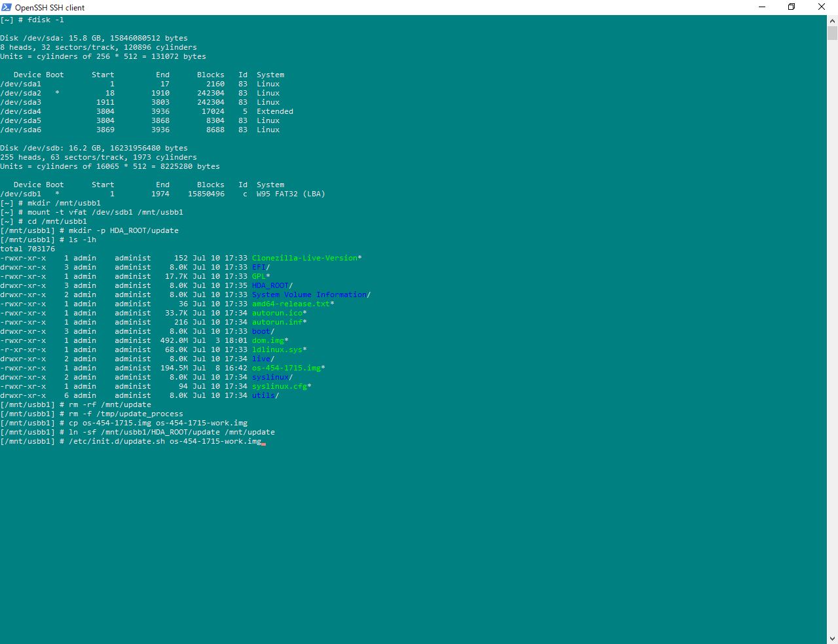Click the OpenSSH PowerShell icon in title bar
The width and height of the screenshot is (838, 644).
[x=7, y=7]
